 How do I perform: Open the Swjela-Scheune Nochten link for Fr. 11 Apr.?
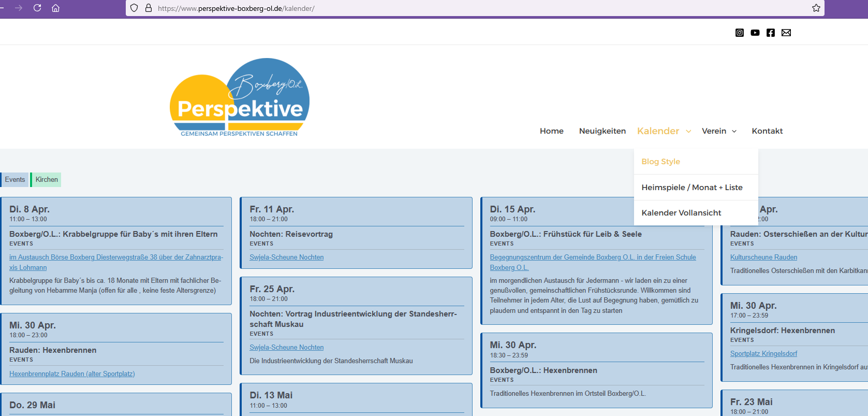coord(286,257)
